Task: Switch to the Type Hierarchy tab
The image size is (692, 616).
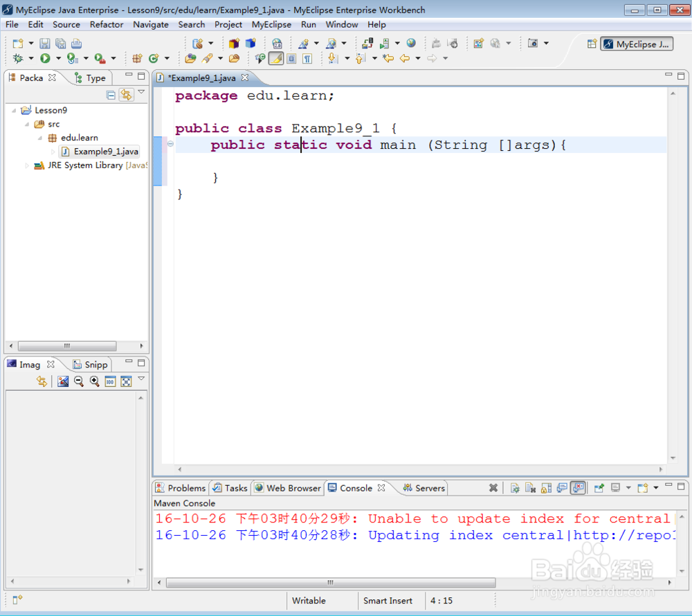Action: click(x=91, y=78)
